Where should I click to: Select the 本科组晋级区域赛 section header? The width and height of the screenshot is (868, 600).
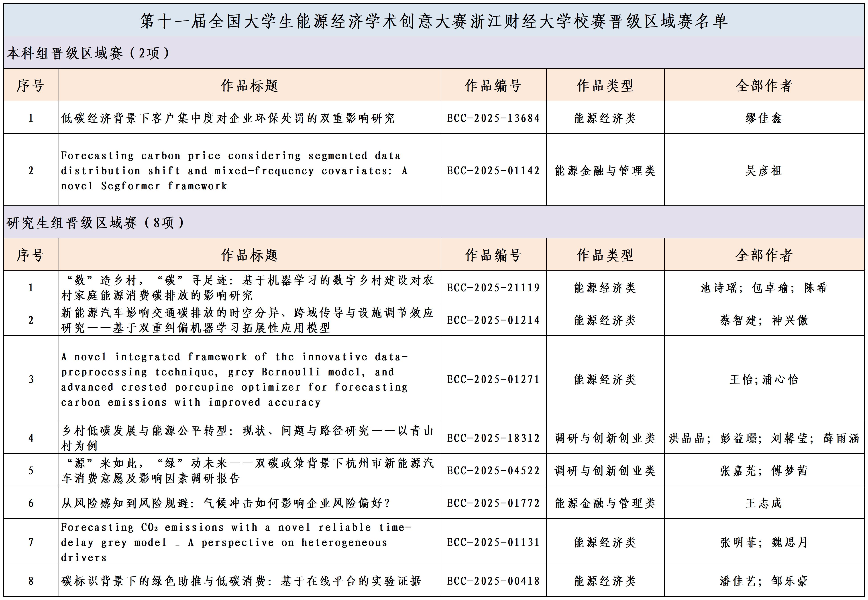coord(89,53)
